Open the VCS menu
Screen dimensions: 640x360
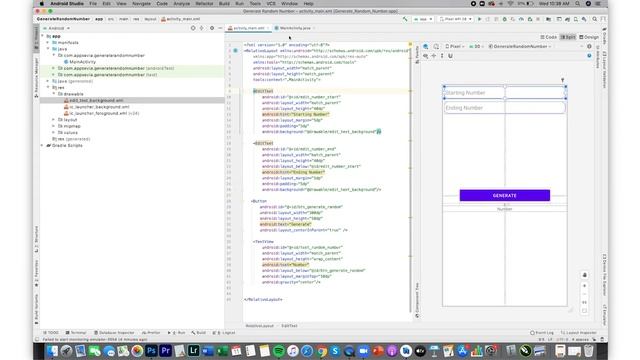(271, 4)
